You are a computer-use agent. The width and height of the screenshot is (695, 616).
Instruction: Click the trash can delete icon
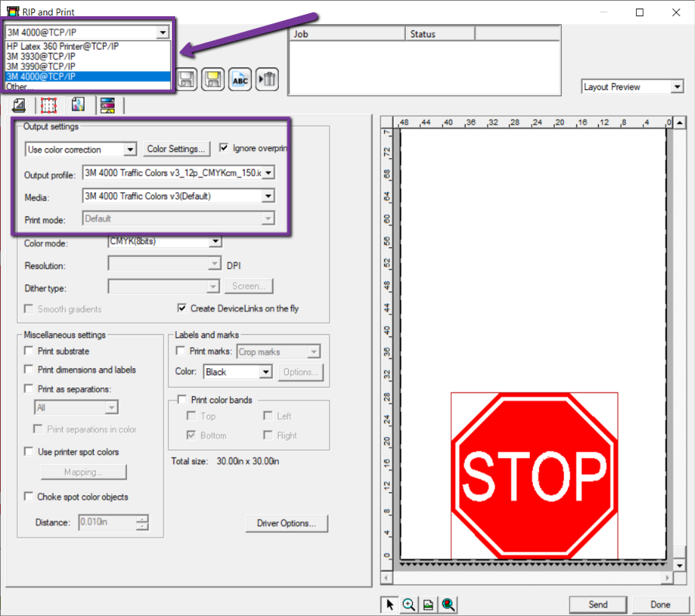click(267, 79)
